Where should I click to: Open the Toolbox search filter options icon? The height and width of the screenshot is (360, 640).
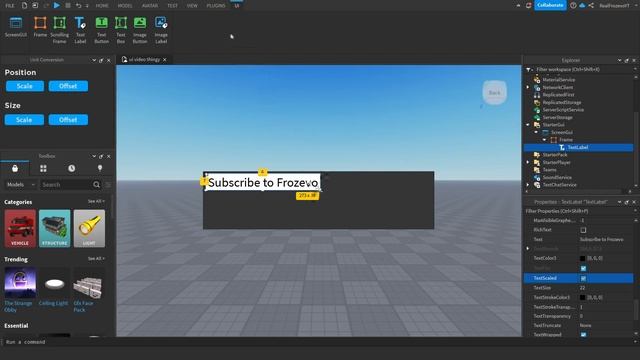click(108, 185)
